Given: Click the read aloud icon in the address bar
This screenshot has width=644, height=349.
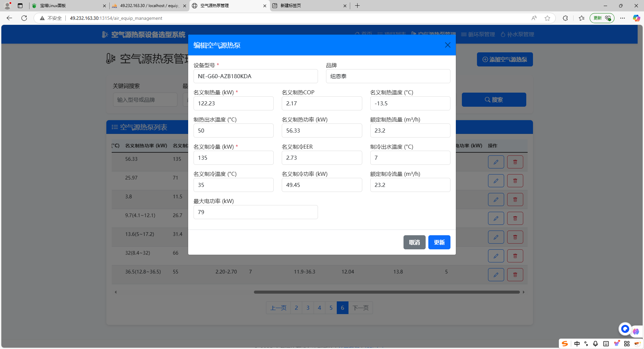Looking at the screenshot, I should pyautogui.click(x=534, y=18).
